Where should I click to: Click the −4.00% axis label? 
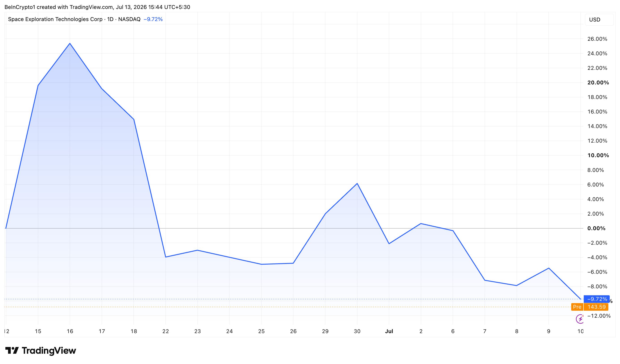pos(597,257)
